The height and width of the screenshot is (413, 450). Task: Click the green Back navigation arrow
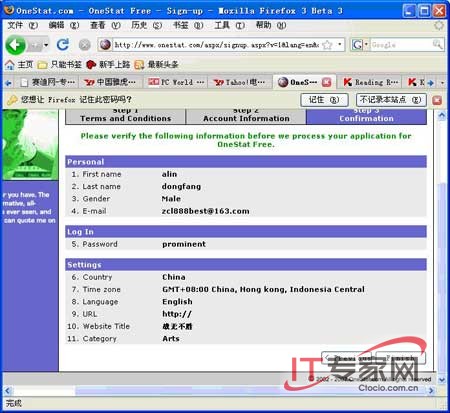[15, 44]
